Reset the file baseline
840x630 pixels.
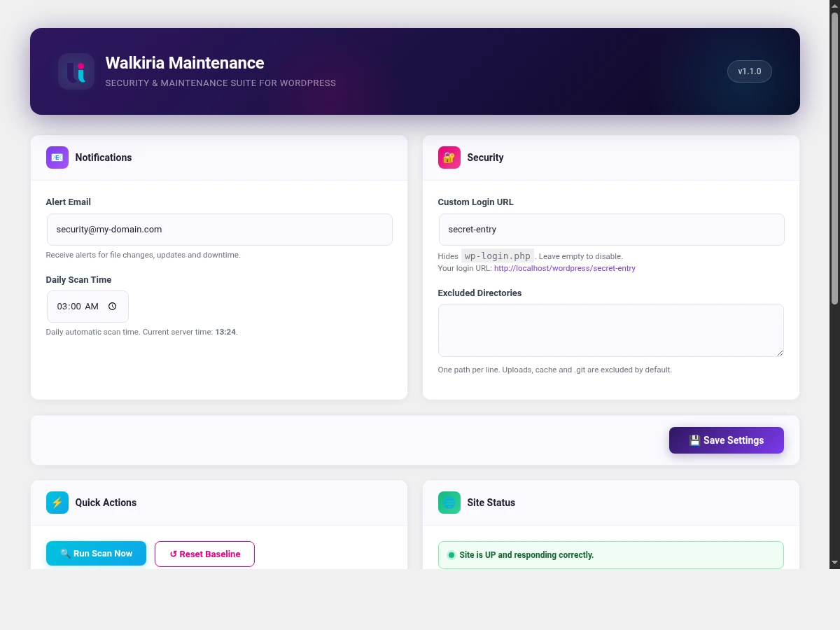[x=204, y=554]
